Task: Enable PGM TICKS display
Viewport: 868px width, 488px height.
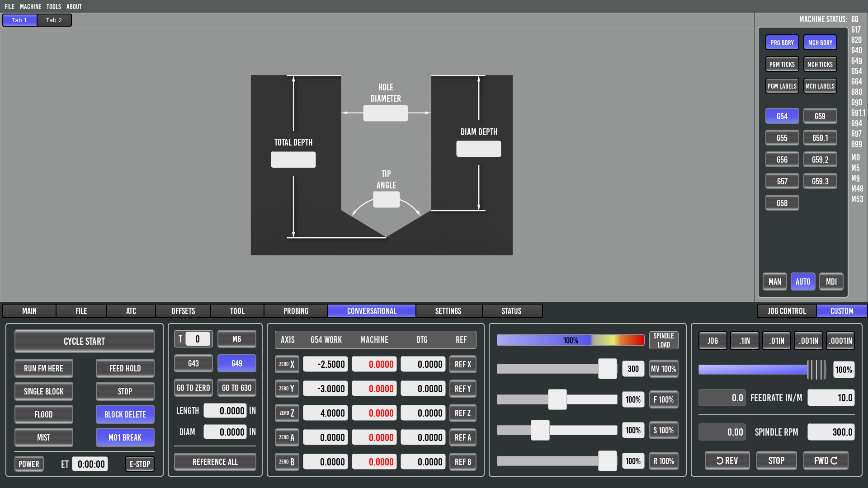Action: tap(782, 64)
